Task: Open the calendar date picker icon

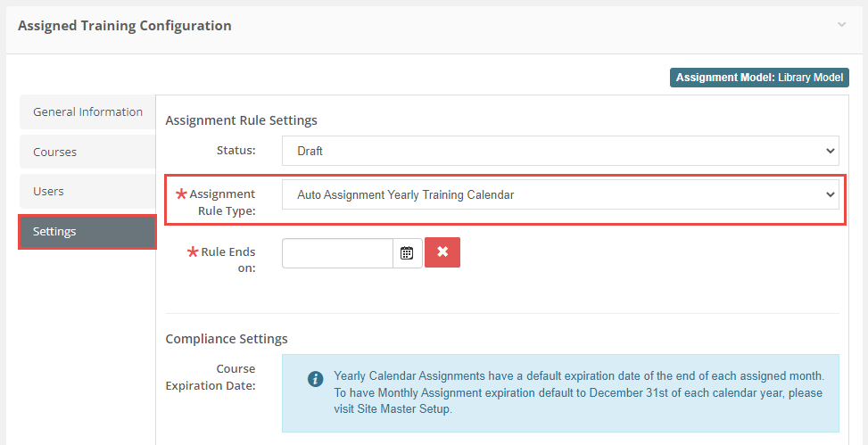Action: (407, 253)
